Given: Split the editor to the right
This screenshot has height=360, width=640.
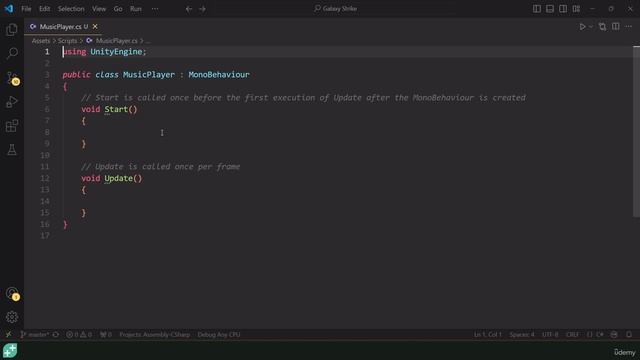Looking at the screenshot, I should (616, 27).
